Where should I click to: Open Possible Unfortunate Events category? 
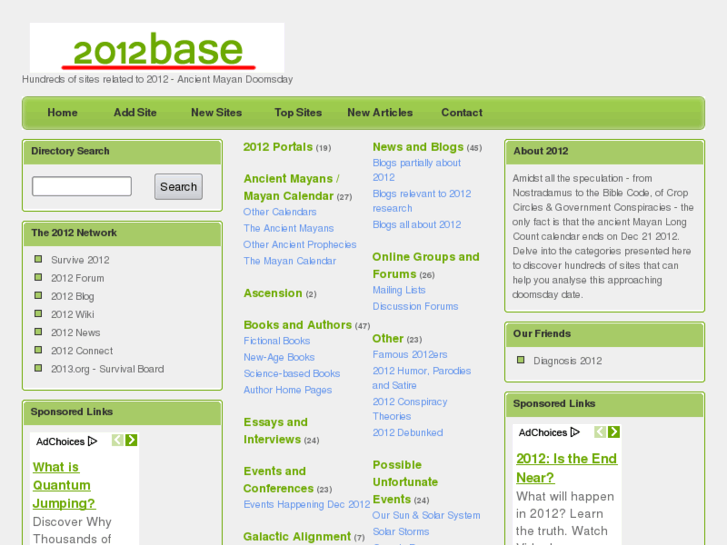point(405,482)
